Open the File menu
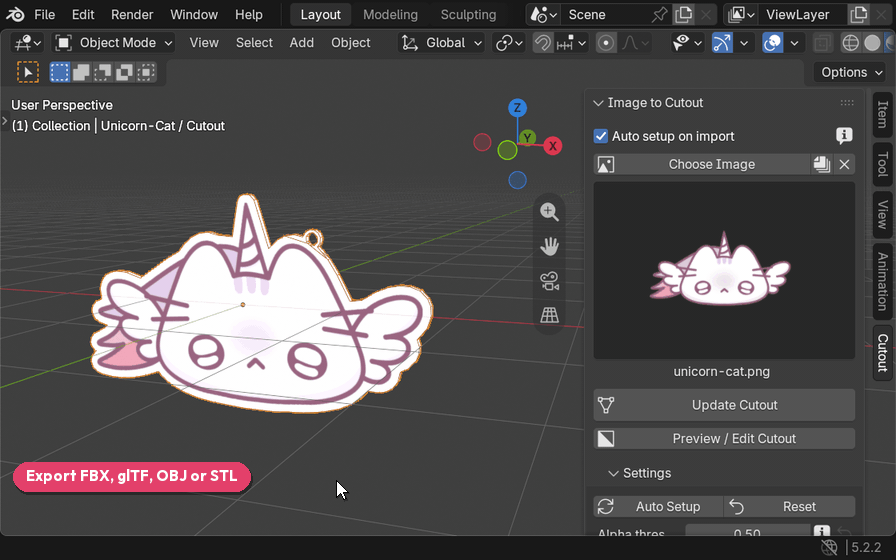 point(45,14)
